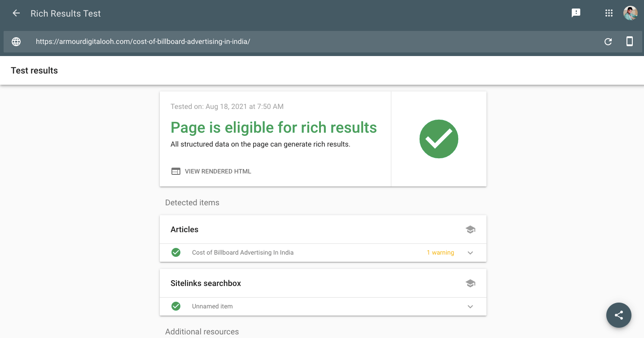The height and width of the screenshot is (338, 644).
Task: Click the globe icon beside the URL
Action: [x=16, y=42]
